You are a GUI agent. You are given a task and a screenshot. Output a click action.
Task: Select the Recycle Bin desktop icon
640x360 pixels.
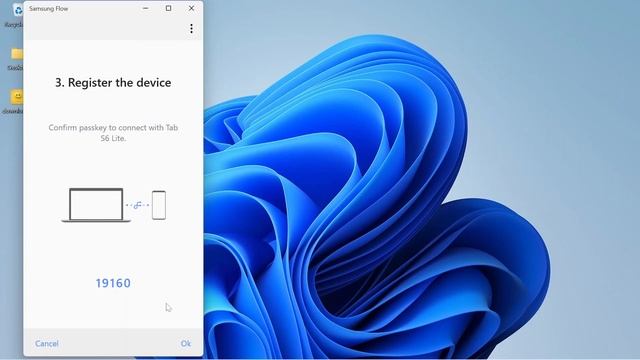[x=16, y=11]
